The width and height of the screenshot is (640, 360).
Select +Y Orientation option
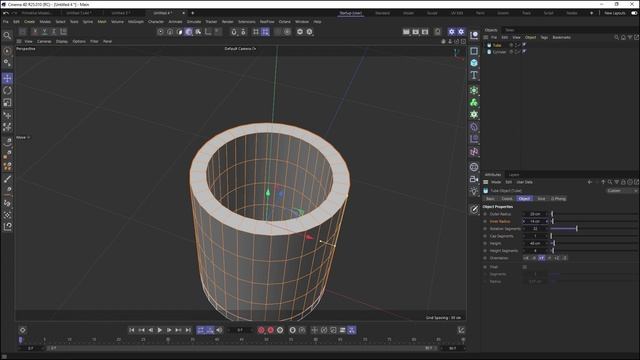(x=541, y=258)
